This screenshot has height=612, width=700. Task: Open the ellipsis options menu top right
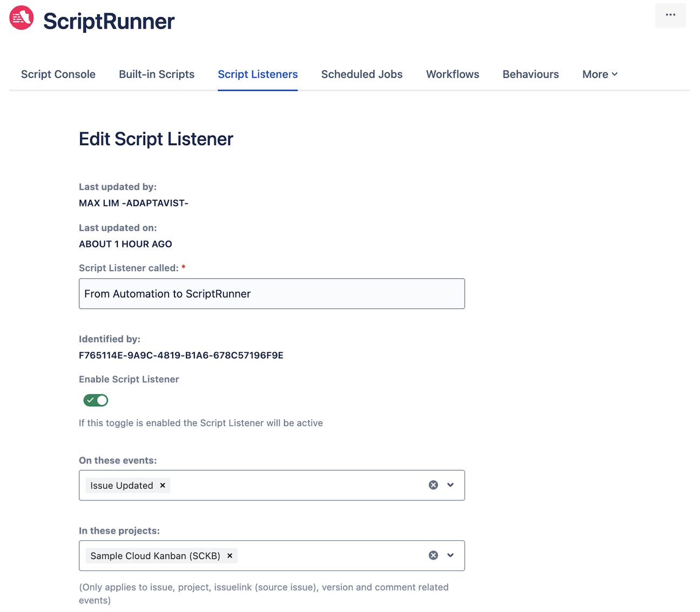coord(670,15)
